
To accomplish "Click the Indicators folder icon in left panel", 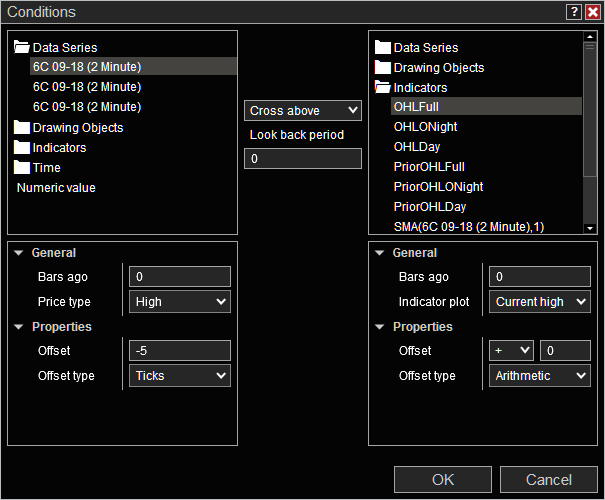I will click(x=22, y=147).
